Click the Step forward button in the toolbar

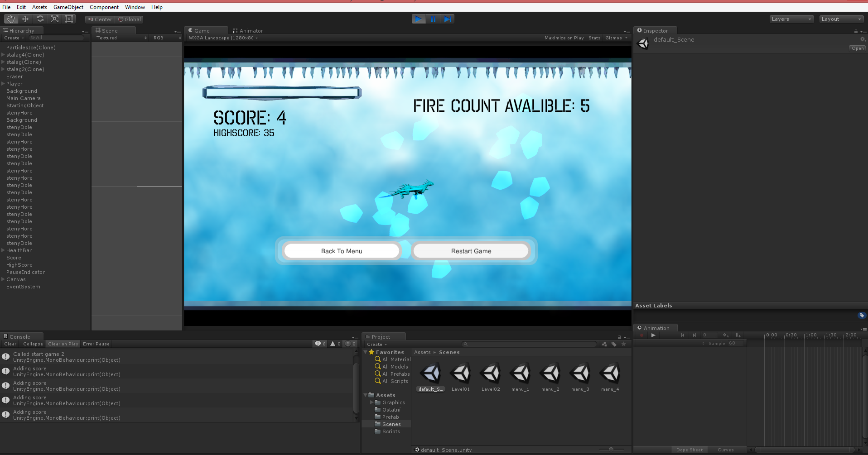tap(448, 19)
